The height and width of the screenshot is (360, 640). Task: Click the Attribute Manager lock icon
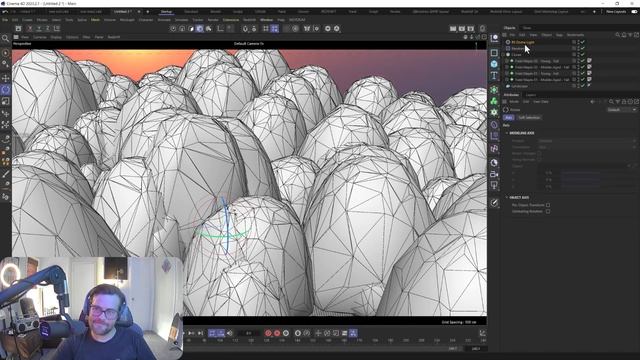point(624,102)
